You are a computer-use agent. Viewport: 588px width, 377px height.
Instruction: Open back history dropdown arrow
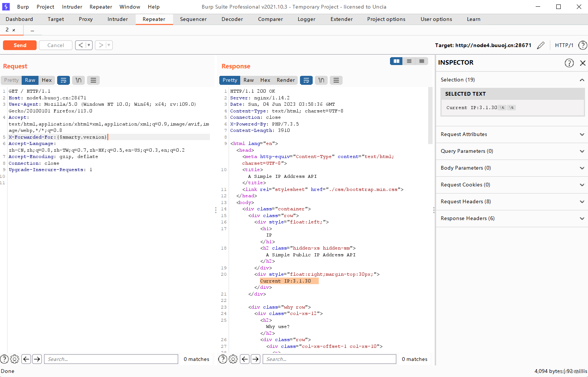pos(89,45)
